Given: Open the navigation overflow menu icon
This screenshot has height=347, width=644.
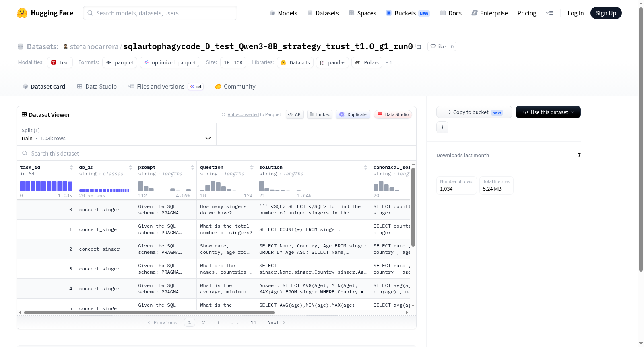Looking at the screenshot, I should click(549, 13).
